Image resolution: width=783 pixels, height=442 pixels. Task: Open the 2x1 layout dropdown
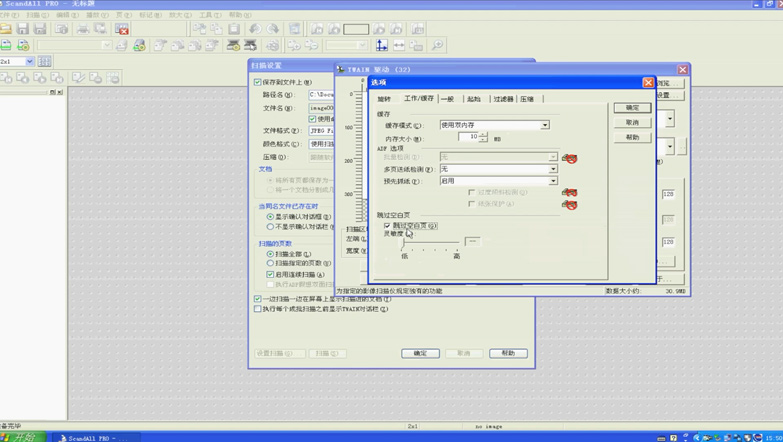30,62
